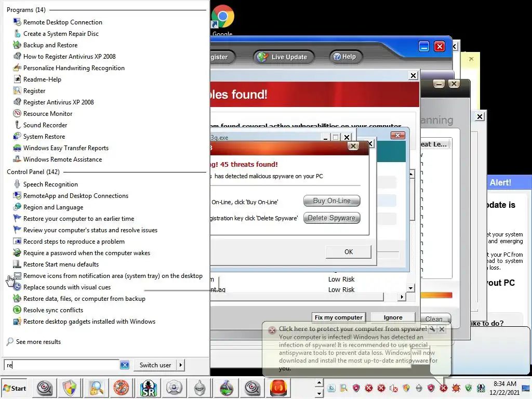Launch the Windows security shield taskbar icon
532x399 pixels.
click(70, 388)
